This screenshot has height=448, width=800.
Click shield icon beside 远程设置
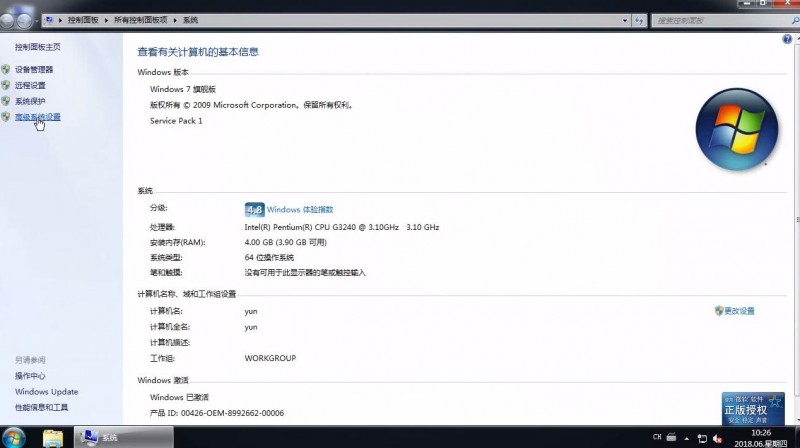point(6,85)
